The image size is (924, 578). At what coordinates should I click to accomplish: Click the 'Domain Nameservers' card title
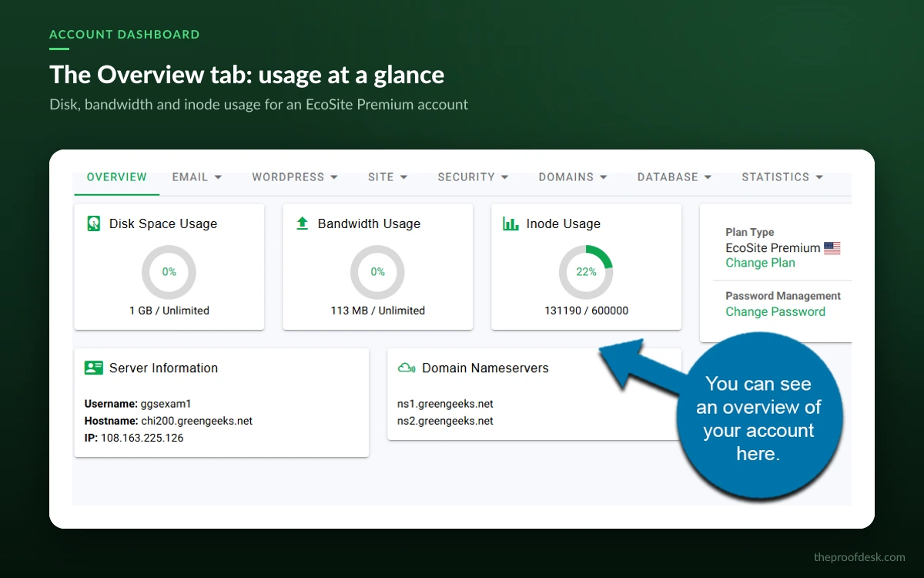click(x=485, y=368)
